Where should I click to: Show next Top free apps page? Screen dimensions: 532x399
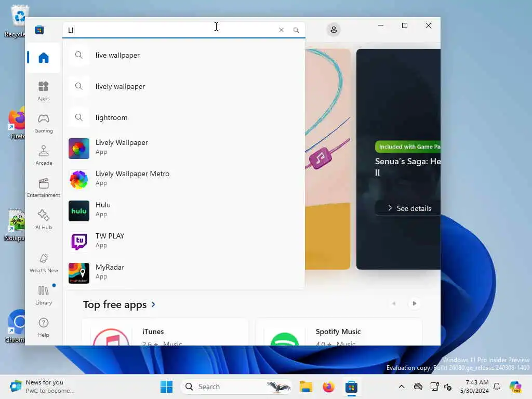(x=414, y=303)
